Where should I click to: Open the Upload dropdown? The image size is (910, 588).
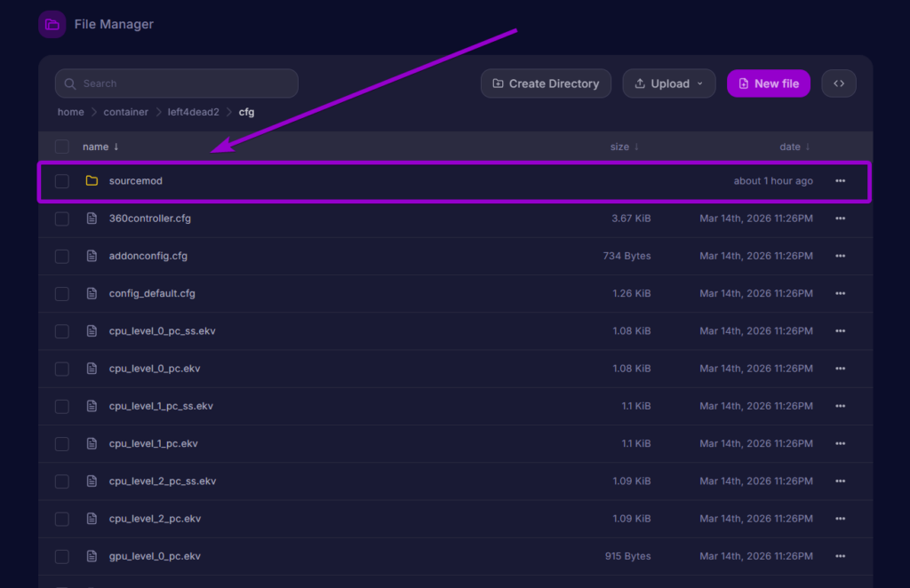coord(698,83)
